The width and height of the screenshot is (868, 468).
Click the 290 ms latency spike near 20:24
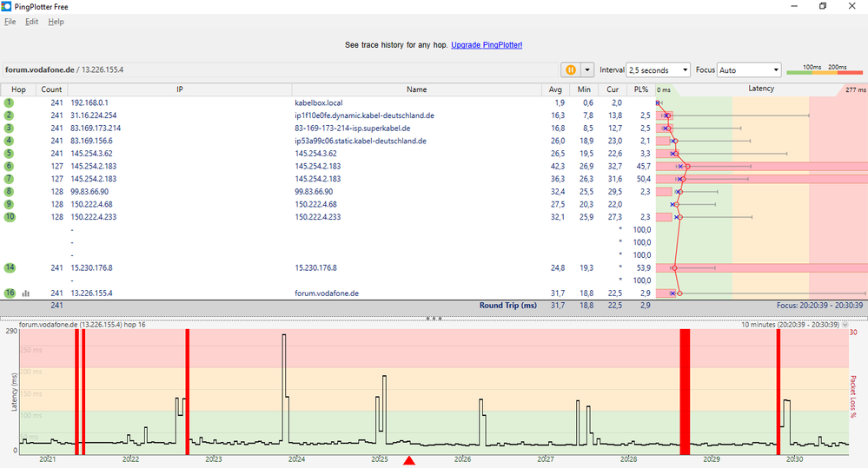point(284,365)
